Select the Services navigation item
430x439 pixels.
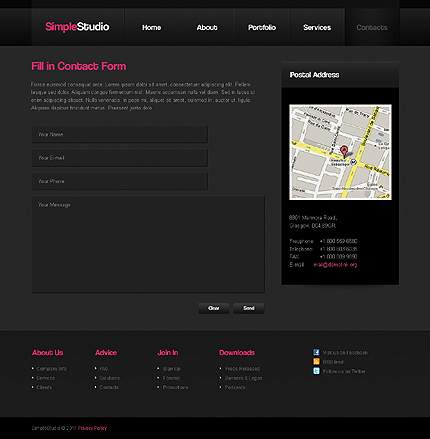click(x=317, y=27)
